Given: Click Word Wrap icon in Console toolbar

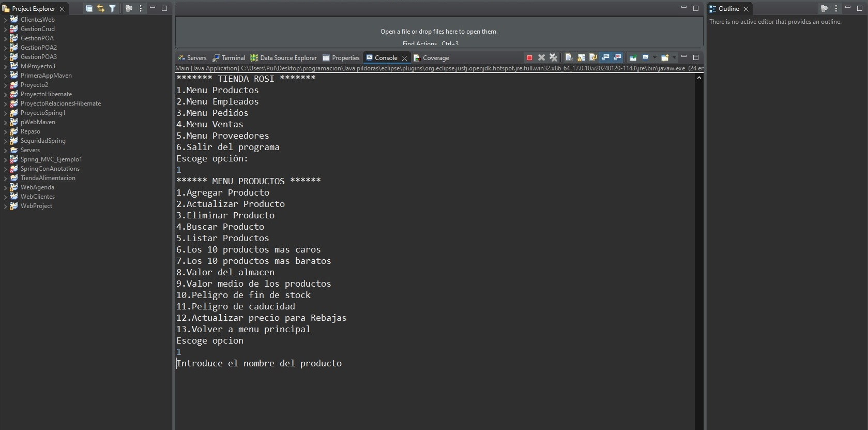Looking at the screenshot, I should (593, 58).
